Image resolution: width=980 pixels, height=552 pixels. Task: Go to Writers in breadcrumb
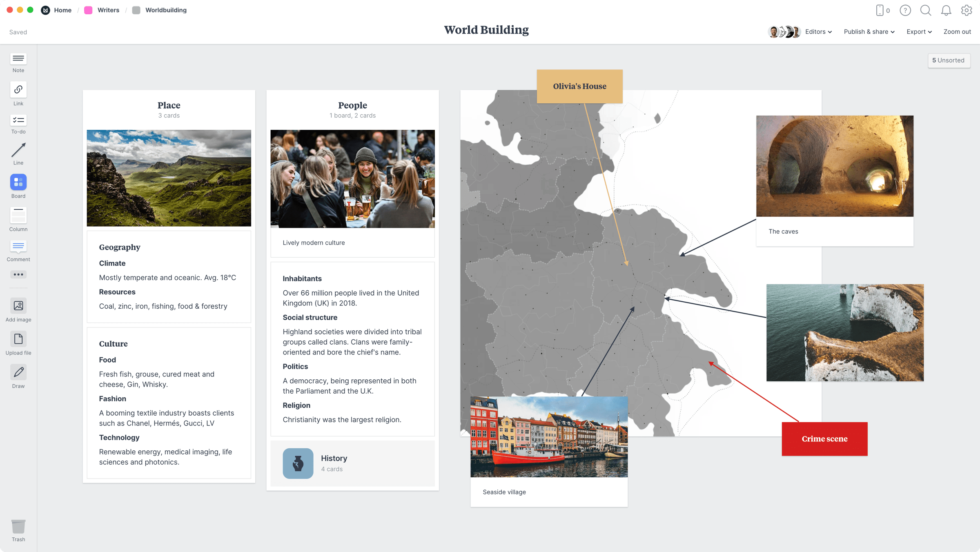coord(108,10)
